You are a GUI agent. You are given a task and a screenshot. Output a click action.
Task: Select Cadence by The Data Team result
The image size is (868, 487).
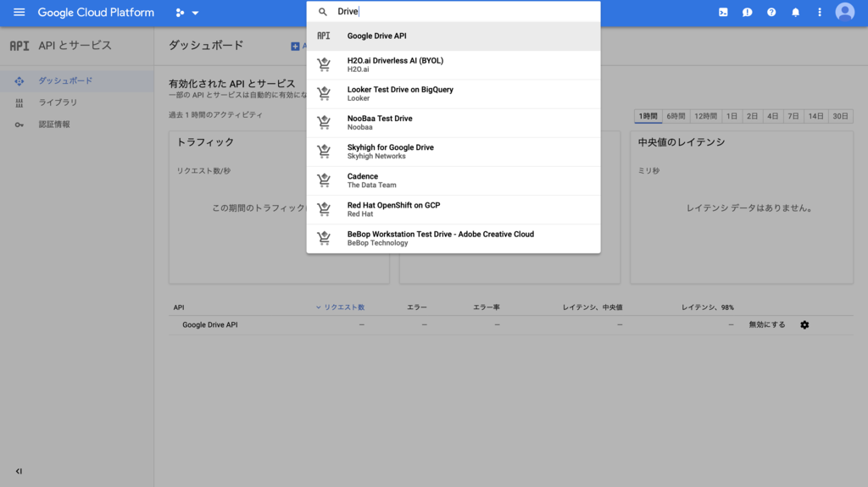pyautogui.click(x=453, y=180)
